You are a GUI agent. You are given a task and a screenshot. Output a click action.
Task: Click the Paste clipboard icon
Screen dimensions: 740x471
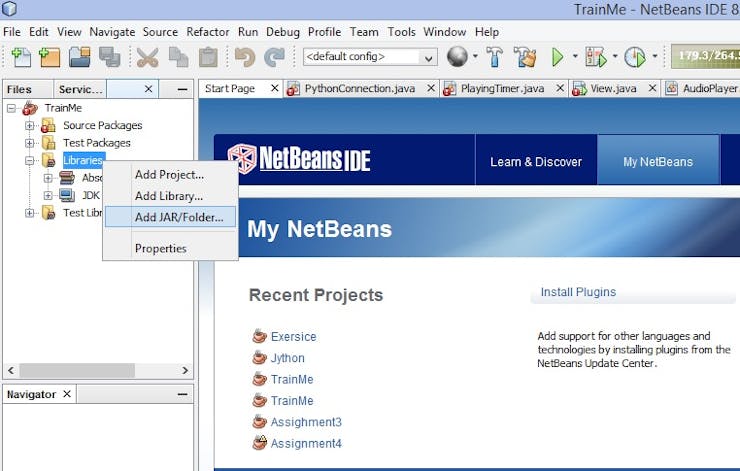(208, 58)
